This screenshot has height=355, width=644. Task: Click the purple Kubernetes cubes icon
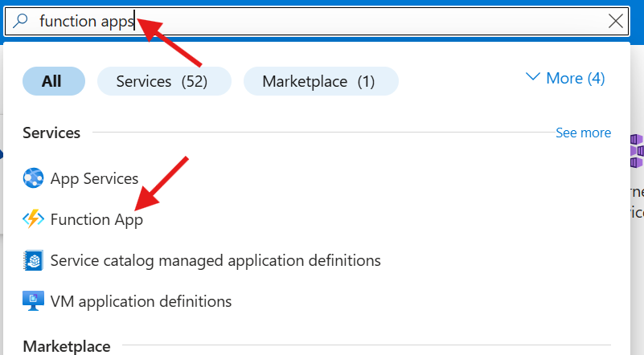click(636, 150)
